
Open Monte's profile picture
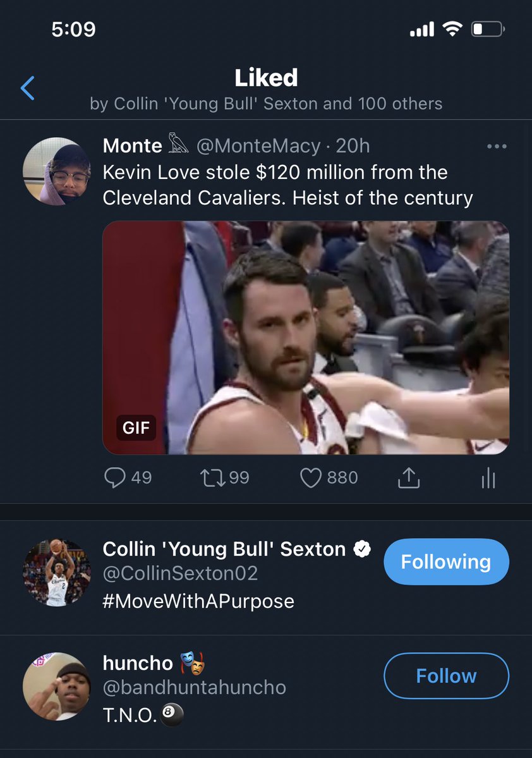tap(56, 171)
